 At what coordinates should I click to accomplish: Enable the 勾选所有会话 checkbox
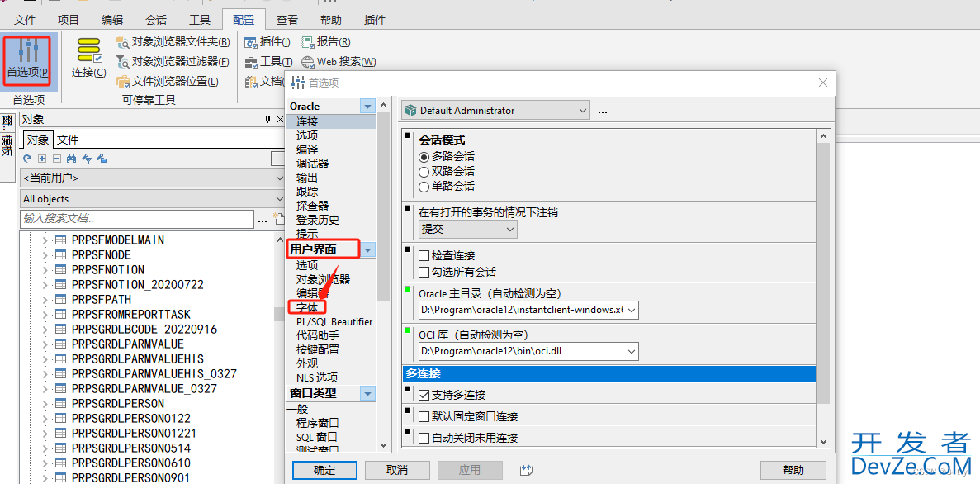click(x=424, y=272)
